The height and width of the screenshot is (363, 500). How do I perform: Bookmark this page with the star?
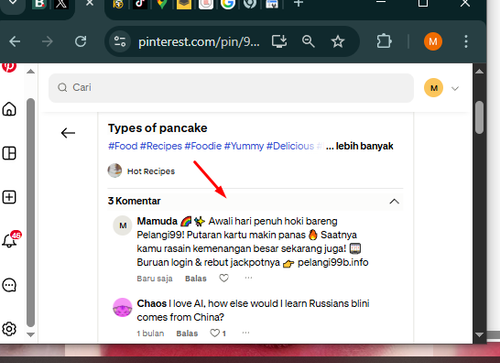coord(338,42)
